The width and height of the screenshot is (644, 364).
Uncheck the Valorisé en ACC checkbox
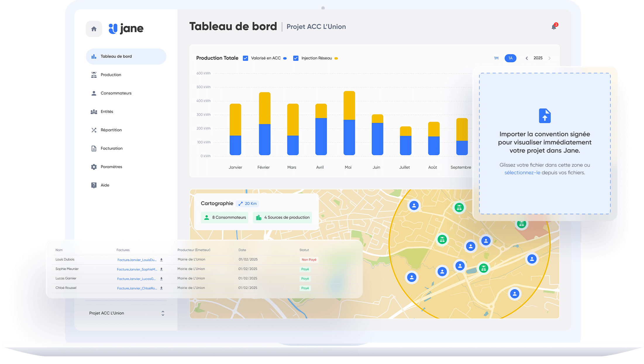[x=245, y=58]
